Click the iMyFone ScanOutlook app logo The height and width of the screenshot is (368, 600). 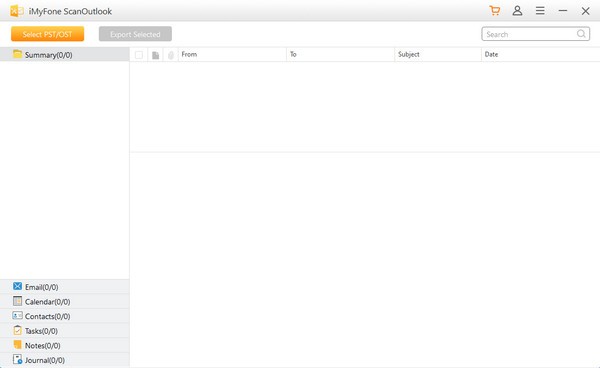tap(16, 11)
